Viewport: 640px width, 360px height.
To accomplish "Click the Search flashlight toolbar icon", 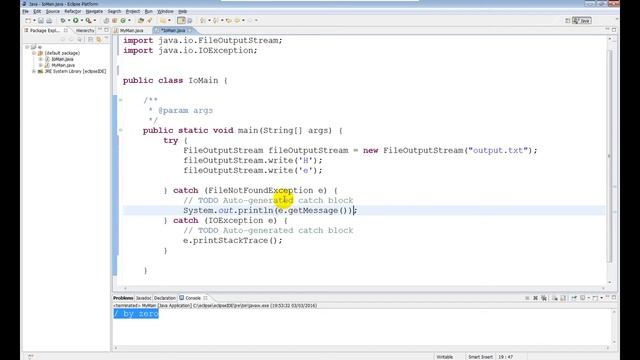I will [x=149, y=20].
